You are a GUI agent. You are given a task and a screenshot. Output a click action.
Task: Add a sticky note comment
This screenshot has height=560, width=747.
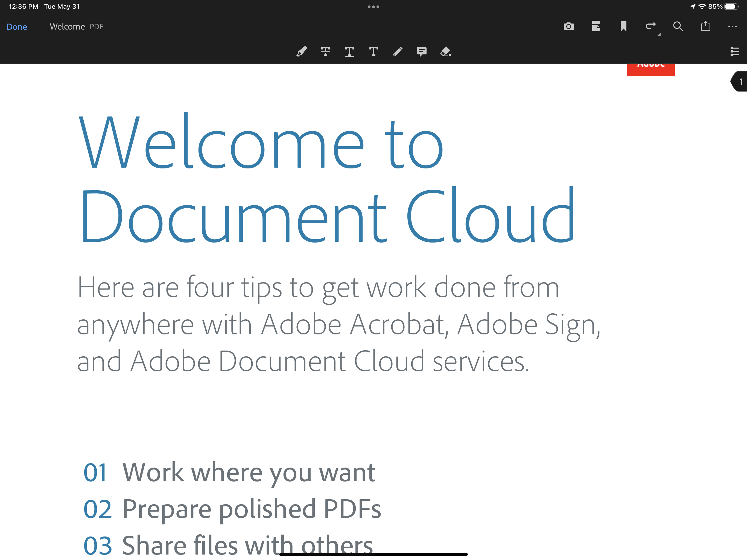(422, 52)
